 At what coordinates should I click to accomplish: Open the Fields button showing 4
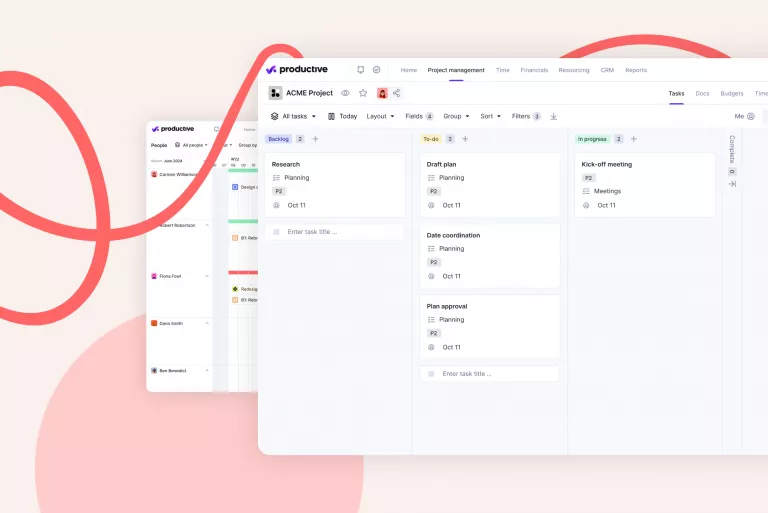pos(419,116)
